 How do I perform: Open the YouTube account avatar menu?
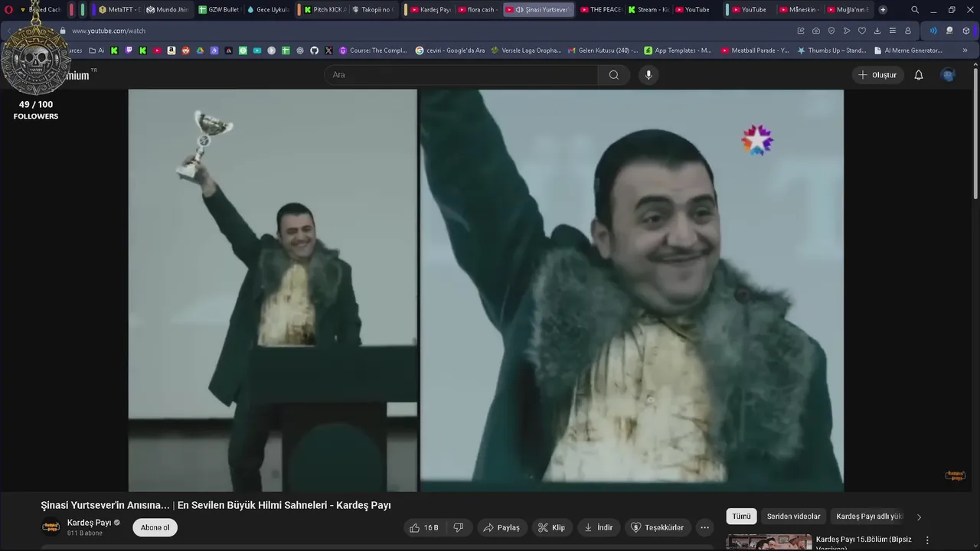(x=948, y=75)
